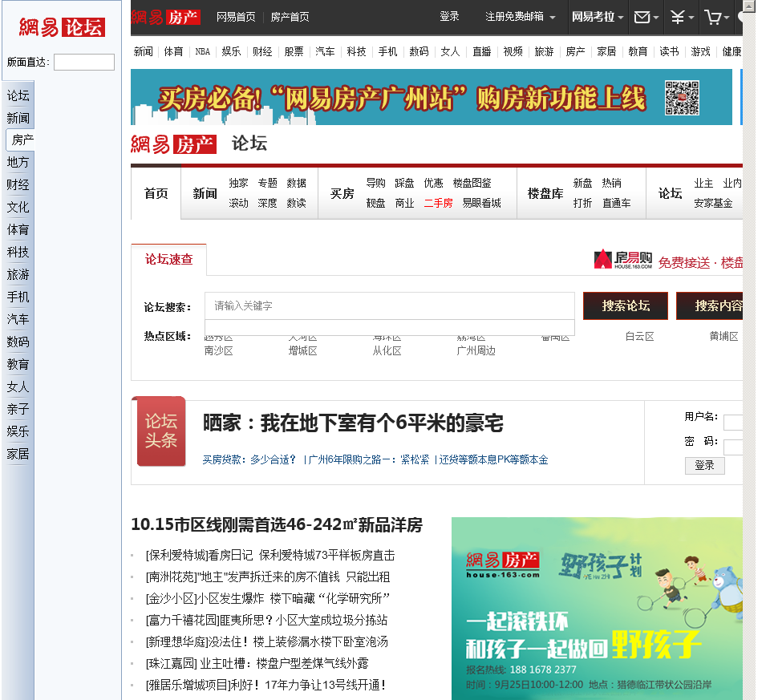This screenshot has width=770, height=700.
Task: Click the 登录 button in login box
Action: (x=705, y=465)
